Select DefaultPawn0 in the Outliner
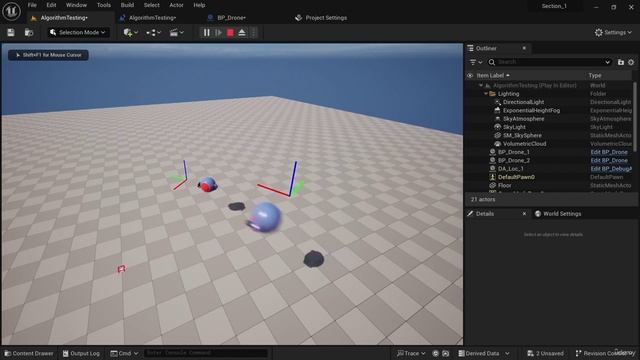 pyautogui.click(x=516, y=177)
